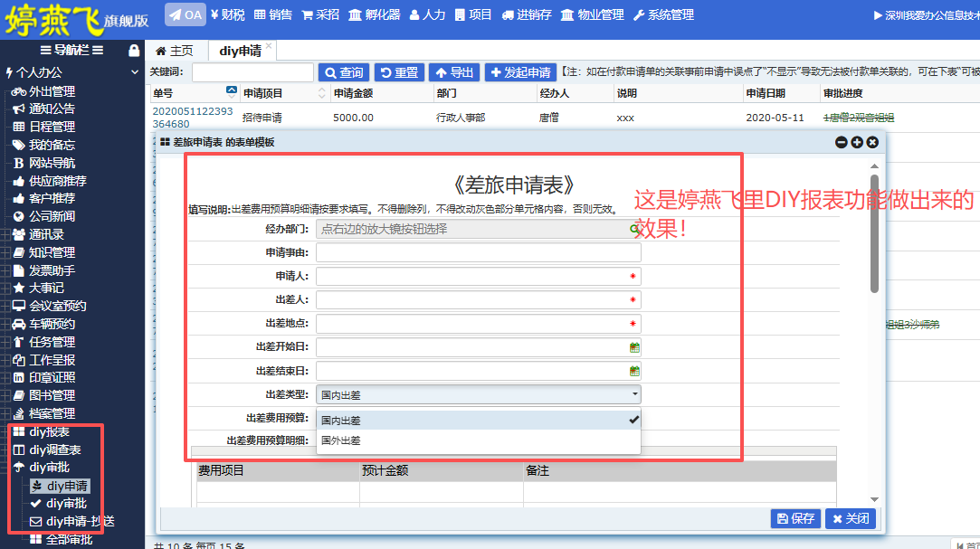This screenshot has height=549, width=980.
Task: Click the 查询 search button
Action: [x=344, y=72]
